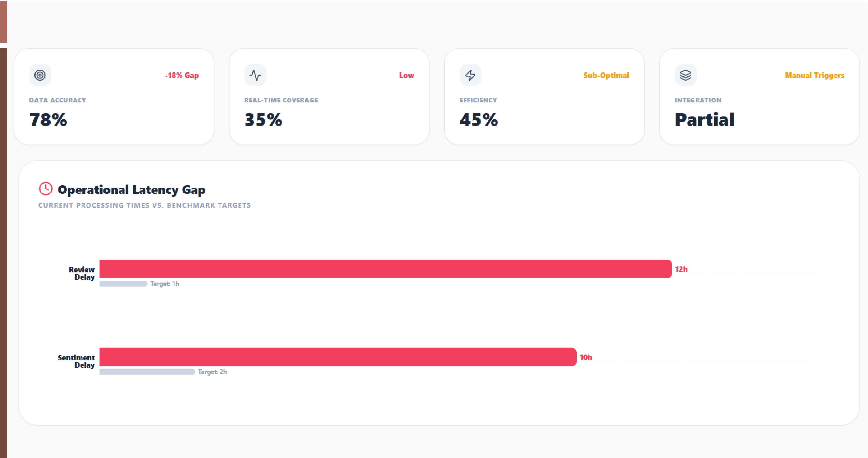Click the -18% Gap status label
Screen dimensions: 868x458
coord(182,75)
